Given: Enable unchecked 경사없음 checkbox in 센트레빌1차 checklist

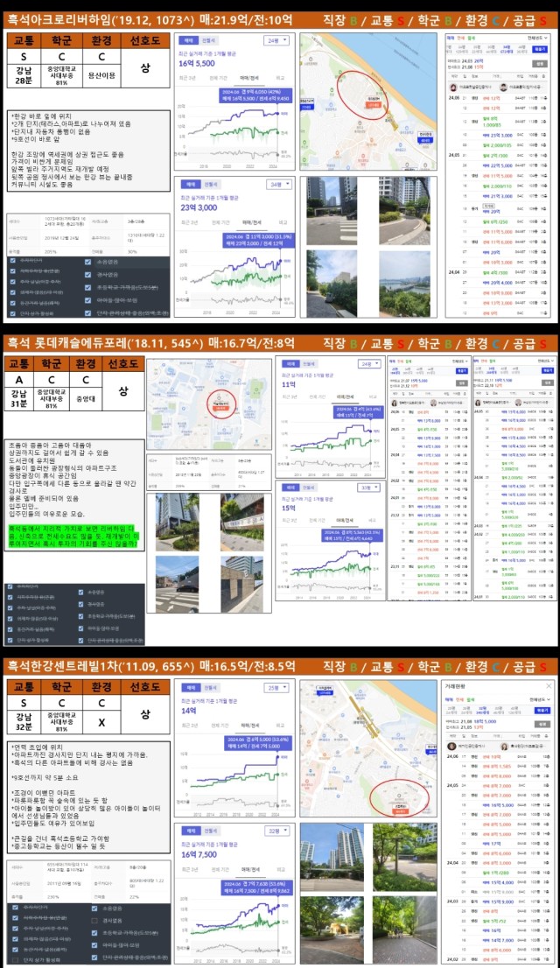Looking at the screenshot, I should 94,921.
